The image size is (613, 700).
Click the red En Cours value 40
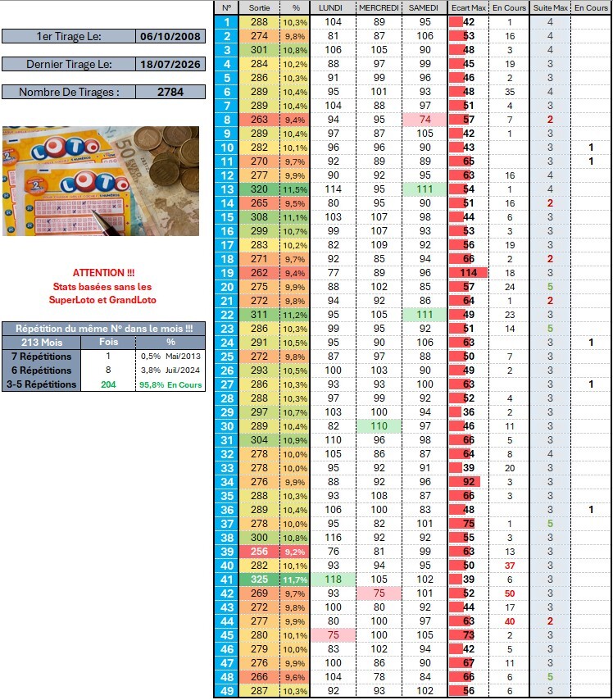click(510, 621)
